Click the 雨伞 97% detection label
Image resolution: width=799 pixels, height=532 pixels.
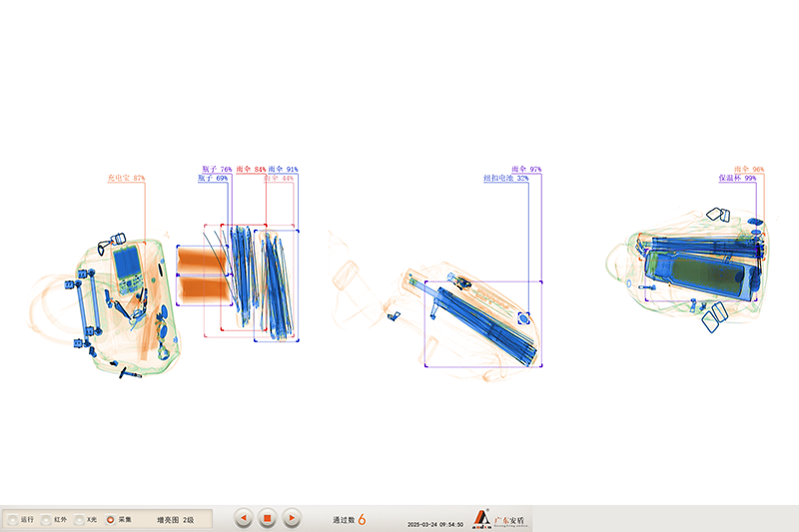point(525,170)
